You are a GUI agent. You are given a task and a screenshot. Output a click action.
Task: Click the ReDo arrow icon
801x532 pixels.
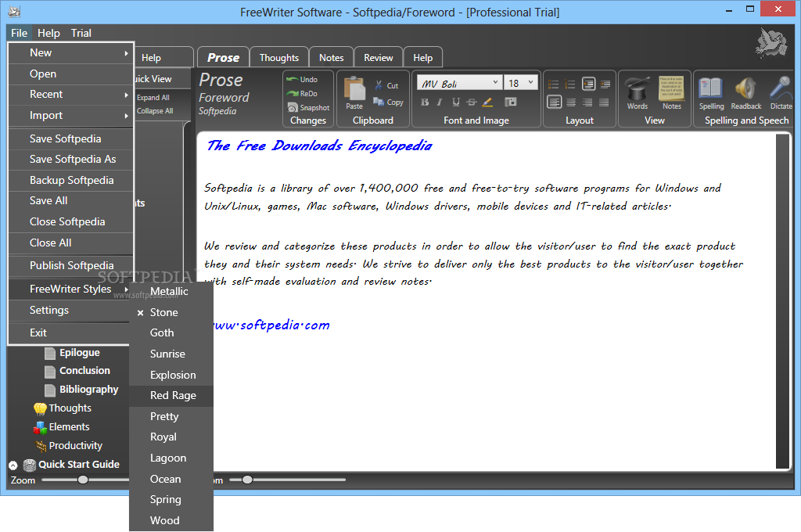point(293,94)
